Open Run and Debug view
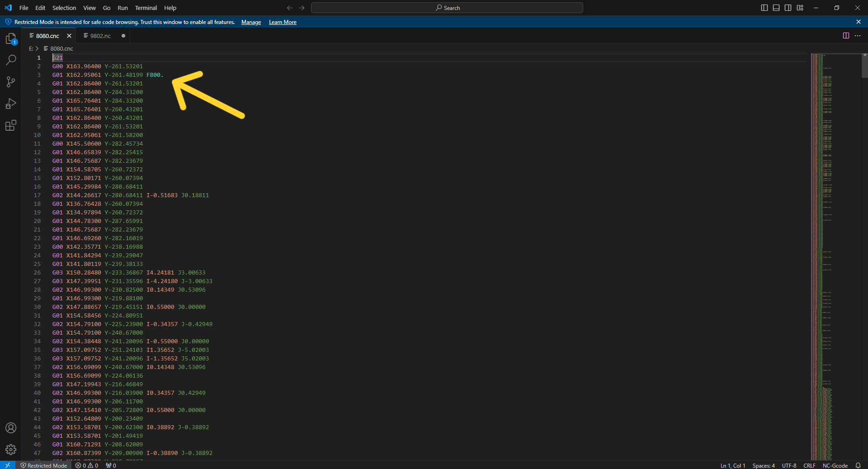This screenshot has height=469, width=868. pyautogui.click(x=11, y=104)
